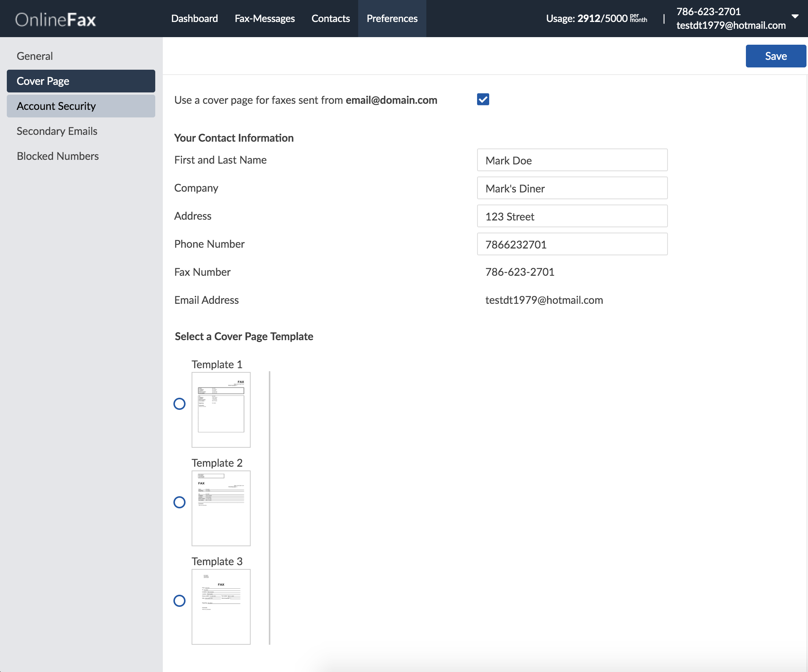Viewport: 808px width, 672px height.
Task: Uncheck the use cover page checkbox
Action: click(483, 99)
